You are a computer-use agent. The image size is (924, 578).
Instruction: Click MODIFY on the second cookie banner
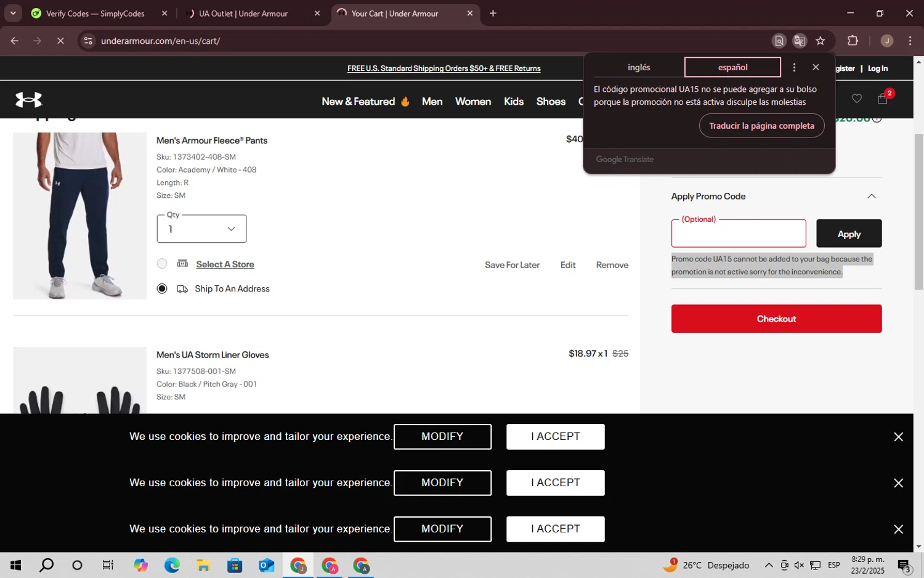(442, 482)
